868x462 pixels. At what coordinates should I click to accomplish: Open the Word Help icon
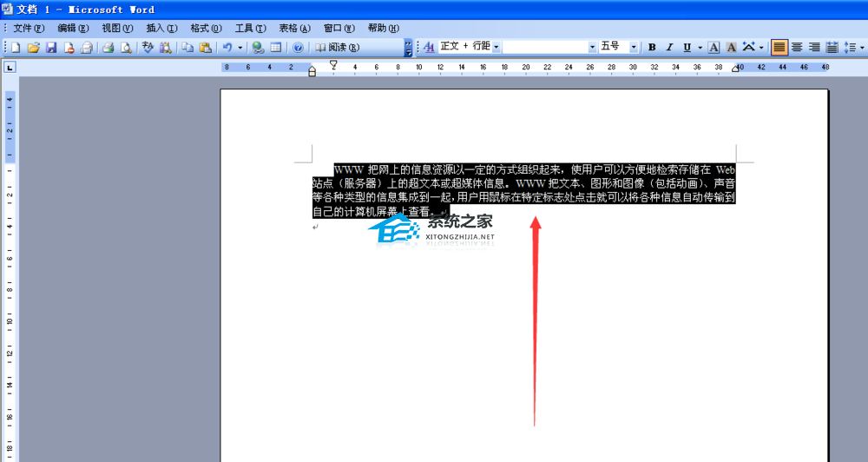298,48
